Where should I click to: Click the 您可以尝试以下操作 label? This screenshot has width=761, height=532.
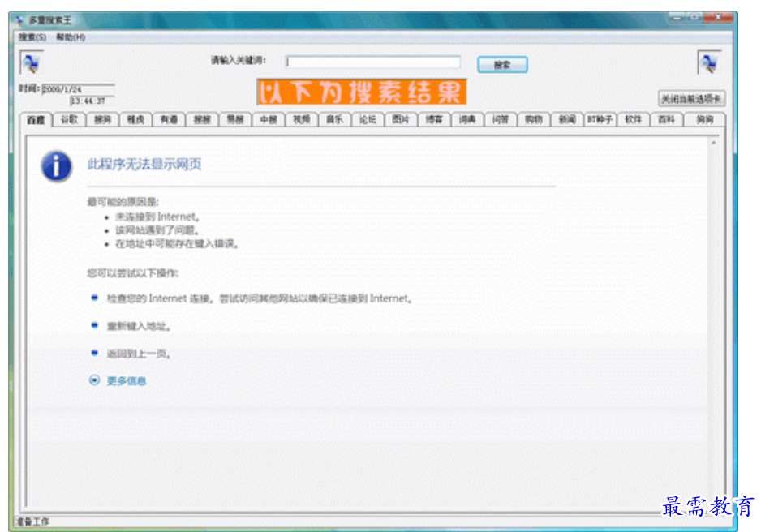tap(132, 273)
